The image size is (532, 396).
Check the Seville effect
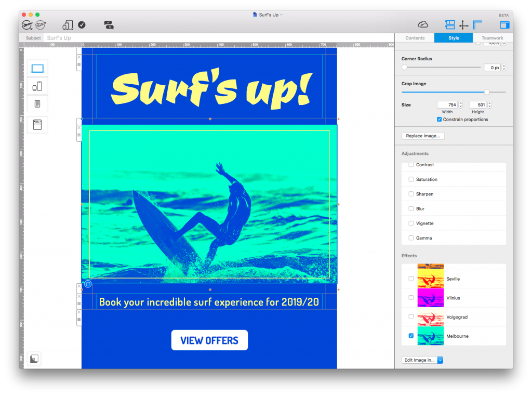click(x=411, y=279)
